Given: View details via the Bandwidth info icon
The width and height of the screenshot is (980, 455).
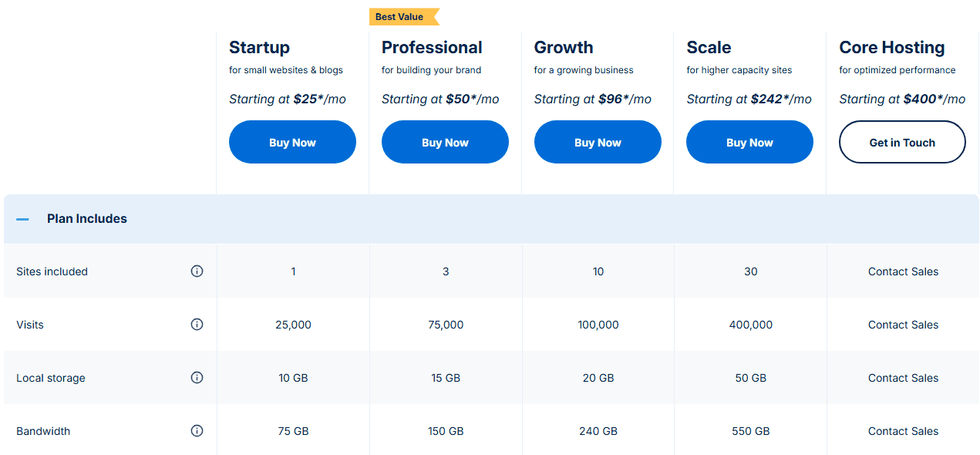Looking at the screenshot, I should [197, 430].
